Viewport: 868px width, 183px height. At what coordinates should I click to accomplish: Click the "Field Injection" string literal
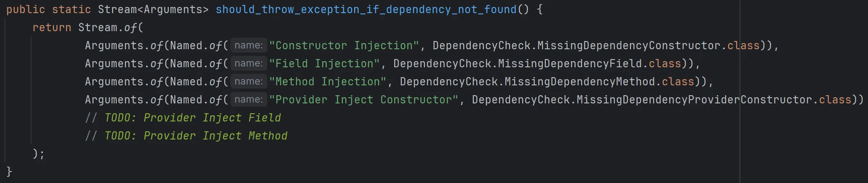(325, 64)
